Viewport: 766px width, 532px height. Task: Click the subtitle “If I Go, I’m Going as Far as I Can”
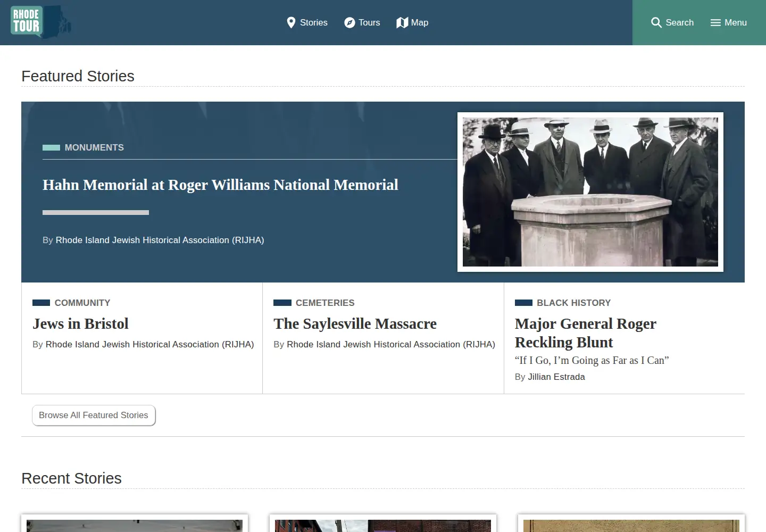pyautogui.click(x=592, y=360)
